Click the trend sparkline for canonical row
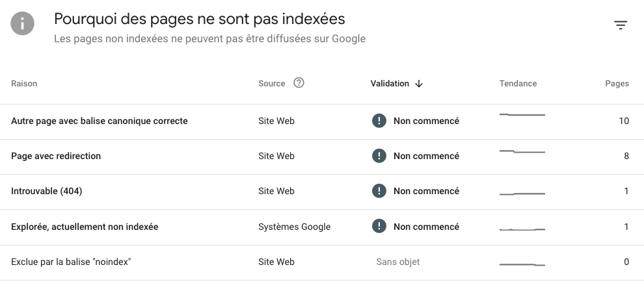Screen dimensions: 644x289 click(522, 115)
